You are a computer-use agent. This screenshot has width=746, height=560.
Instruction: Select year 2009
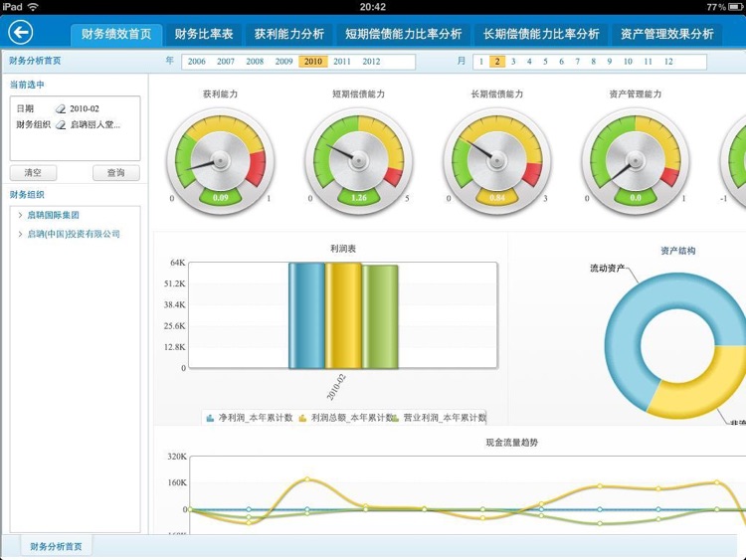[x=284, y=62]
